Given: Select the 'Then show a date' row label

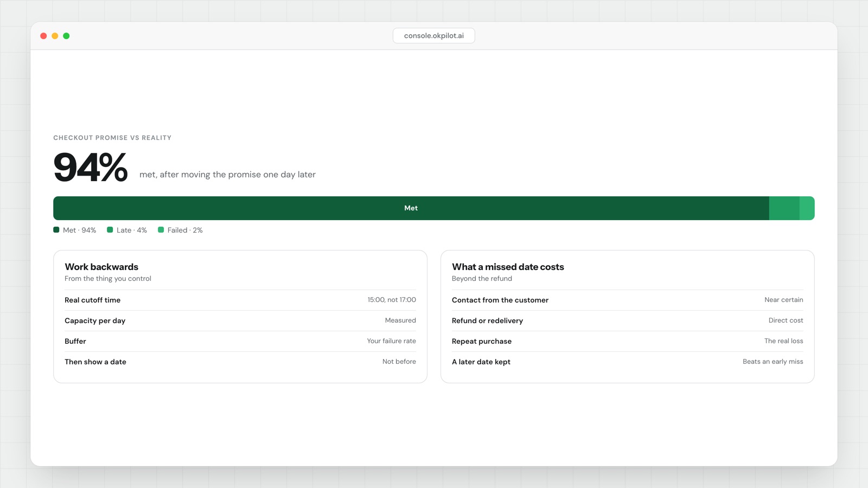Looking at the screenshot, I should point(95,362).
